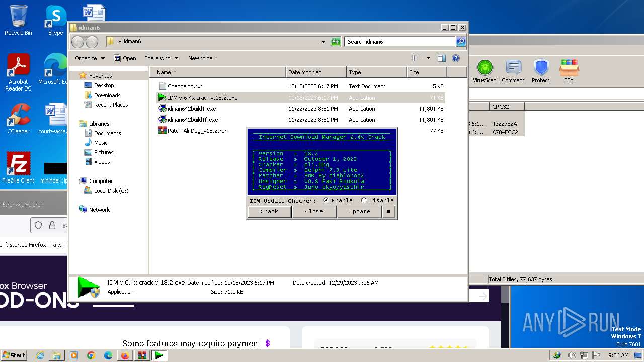Open the Pictures library
The height and width of the screenshot is (362, 644).
[104, 152]
